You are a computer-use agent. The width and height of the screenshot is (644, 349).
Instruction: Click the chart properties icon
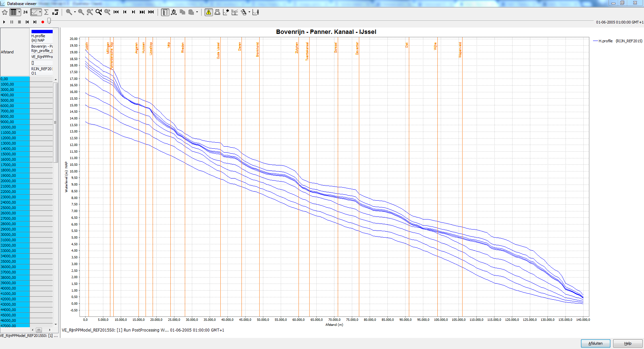pos(256,12)
